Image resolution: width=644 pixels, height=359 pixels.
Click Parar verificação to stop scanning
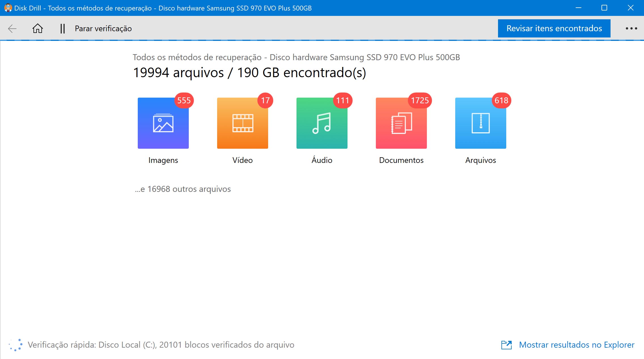pyautogui.click(x=103, y=28)
